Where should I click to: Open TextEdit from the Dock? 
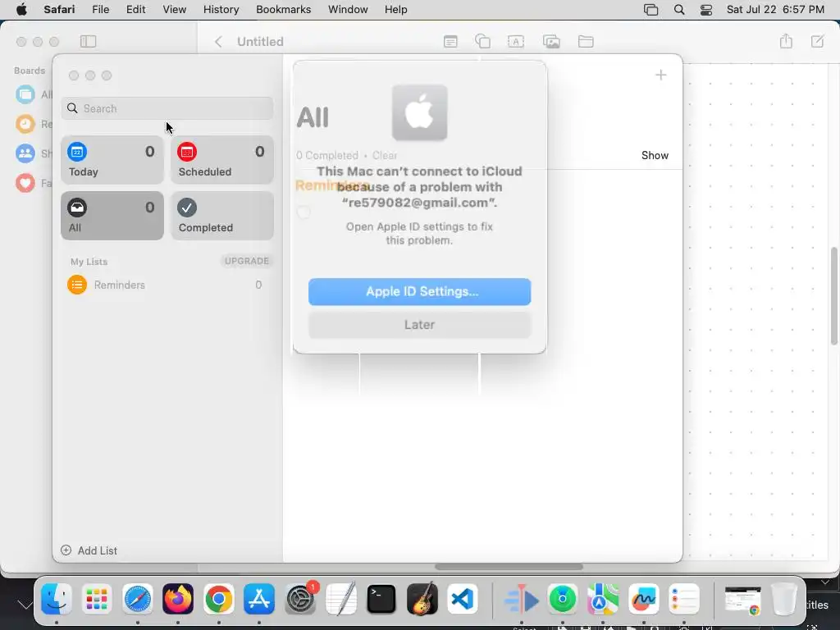pyautogui.click(x=340, y=599)
